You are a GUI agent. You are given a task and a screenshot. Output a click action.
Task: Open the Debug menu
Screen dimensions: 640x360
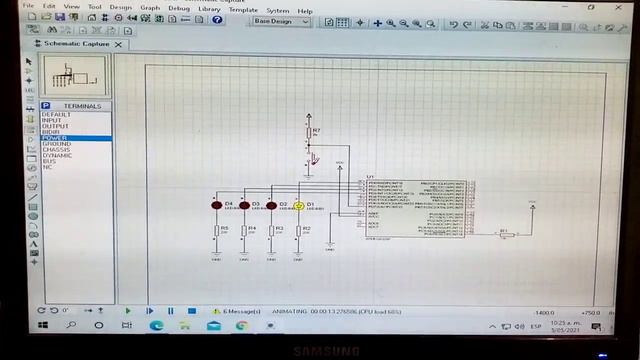[x=179, y=8]
